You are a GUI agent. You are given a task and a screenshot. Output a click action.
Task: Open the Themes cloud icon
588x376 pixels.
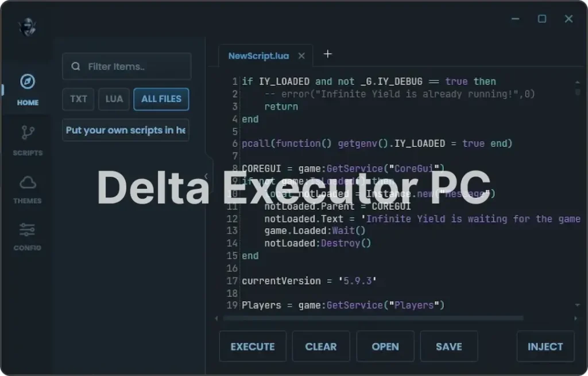[x=28, y=183]
